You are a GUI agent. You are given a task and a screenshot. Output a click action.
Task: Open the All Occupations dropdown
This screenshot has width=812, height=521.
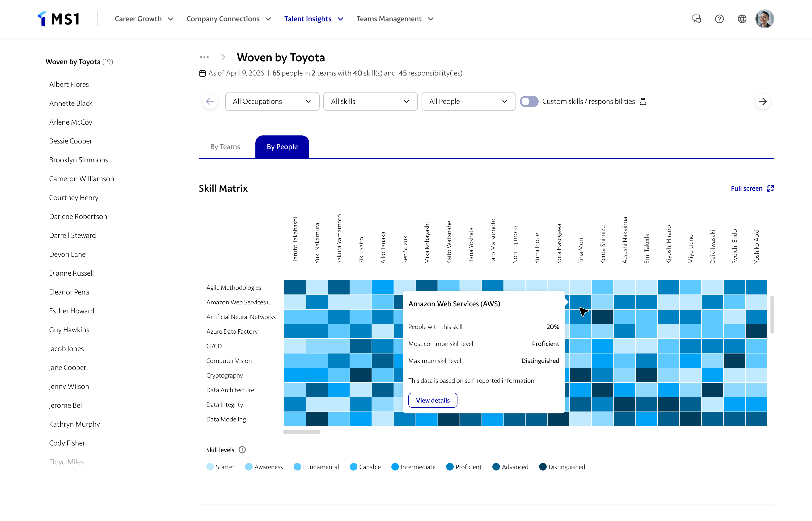(272, 101)
